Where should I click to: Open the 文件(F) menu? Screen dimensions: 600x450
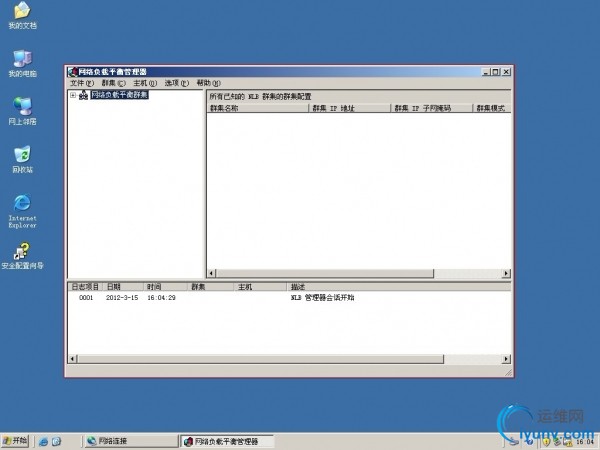82,83
